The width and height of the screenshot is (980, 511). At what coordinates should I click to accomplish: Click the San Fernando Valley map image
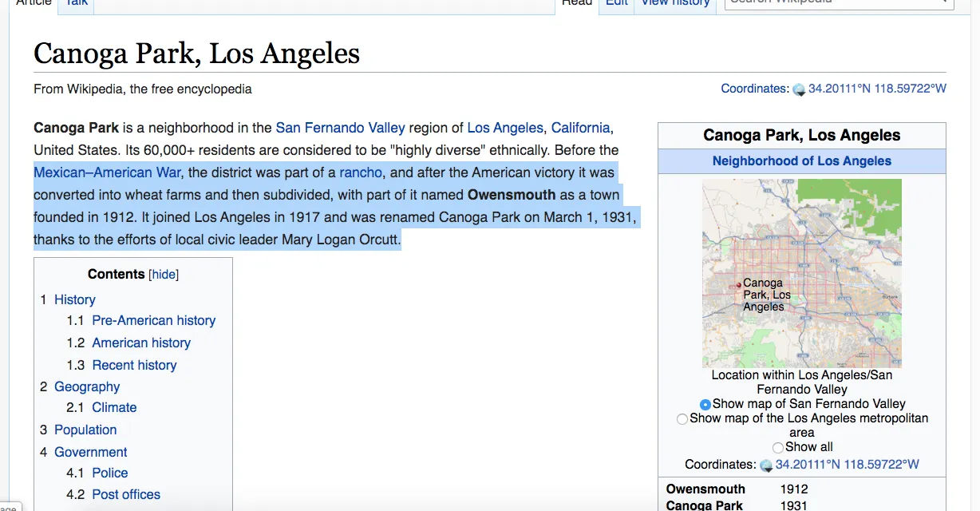(802, 273)
